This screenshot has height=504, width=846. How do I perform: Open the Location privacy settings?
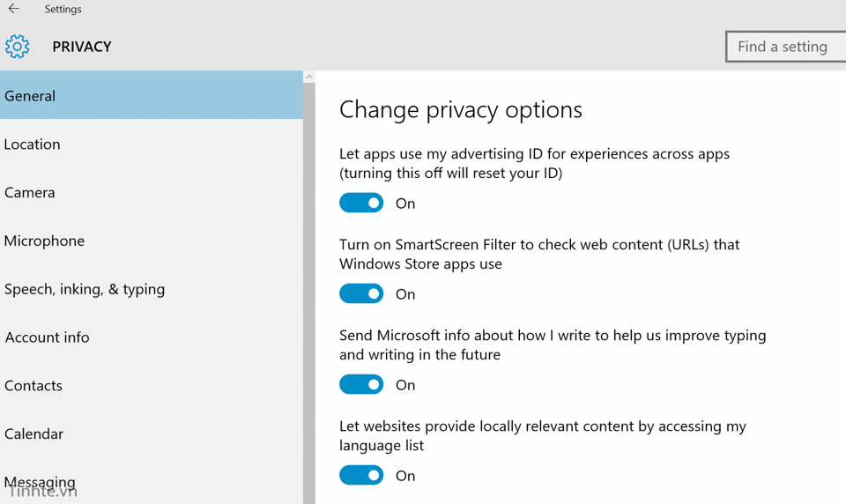click(152, 145)
